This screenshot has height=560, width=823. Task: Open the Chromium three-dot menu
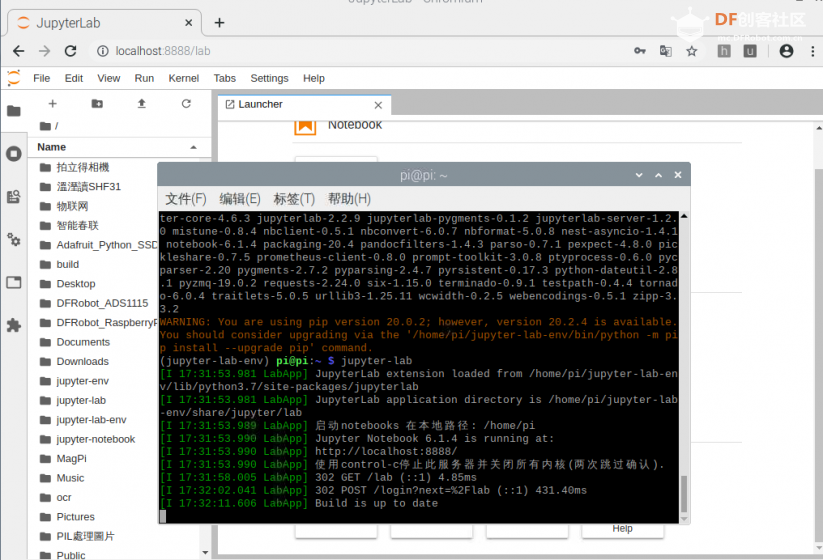(813, 51)
